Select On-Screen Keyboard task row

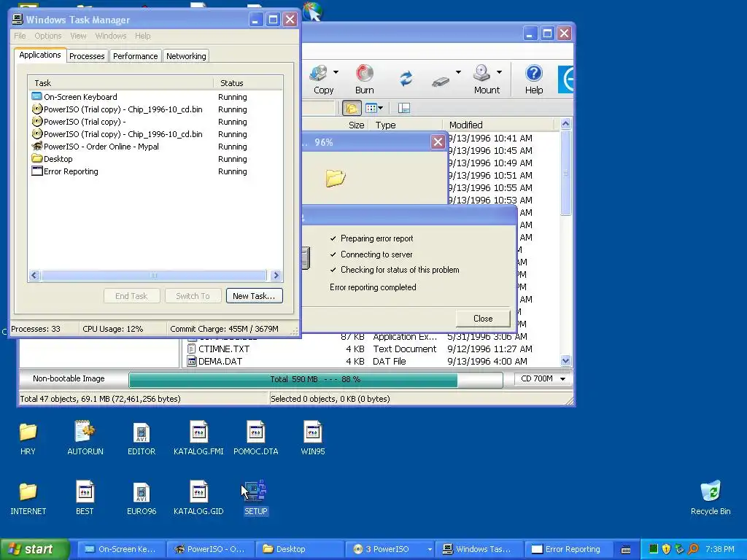(x=155, y=97)
